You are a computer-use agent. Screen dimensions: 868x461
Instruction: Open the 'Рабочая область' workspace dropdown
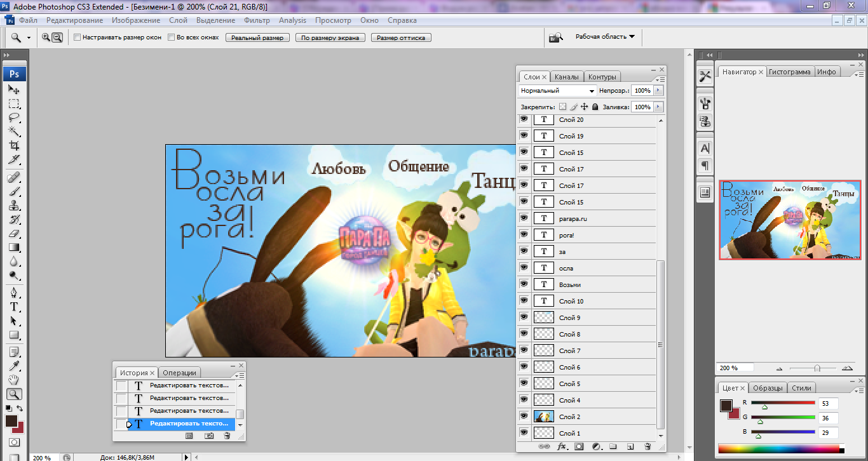pyautogui.click(x=605, y=37)
